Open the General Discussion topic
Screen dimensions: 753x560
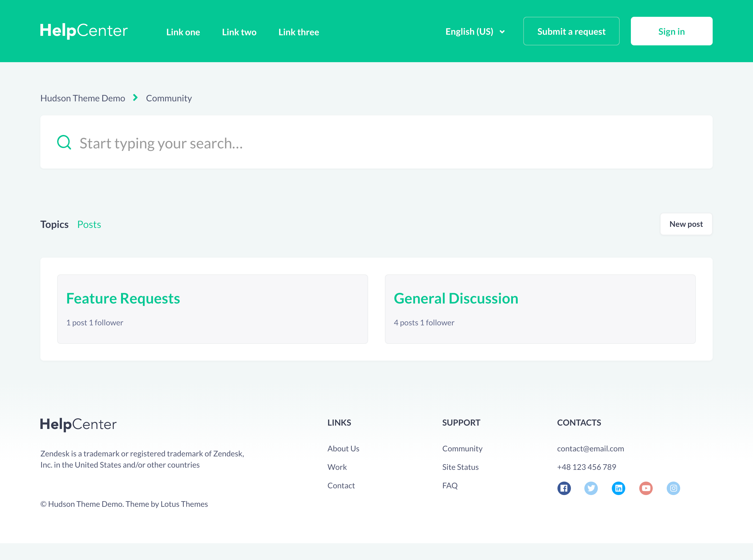(455, 298)
